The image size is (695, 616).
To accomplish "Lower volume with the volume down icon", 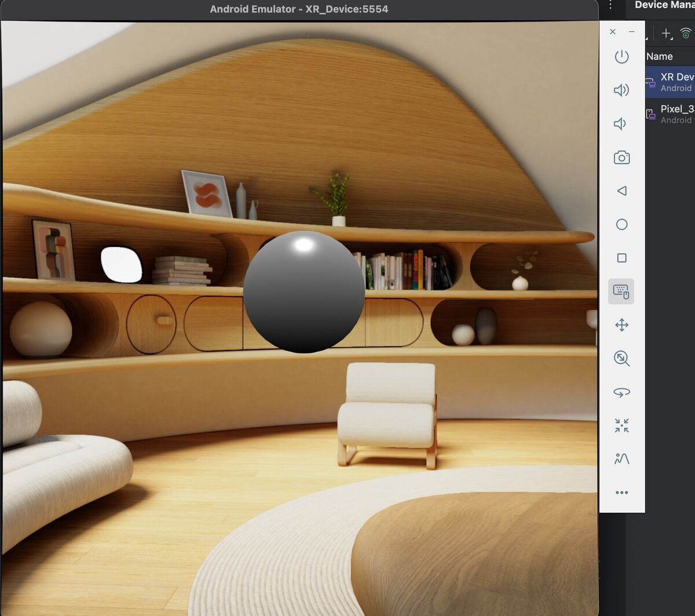I will [x=620, y=123].
